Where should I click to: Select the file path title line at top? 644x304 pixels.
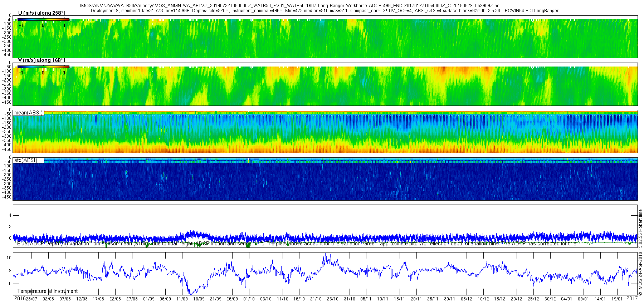tap(289, 6)
